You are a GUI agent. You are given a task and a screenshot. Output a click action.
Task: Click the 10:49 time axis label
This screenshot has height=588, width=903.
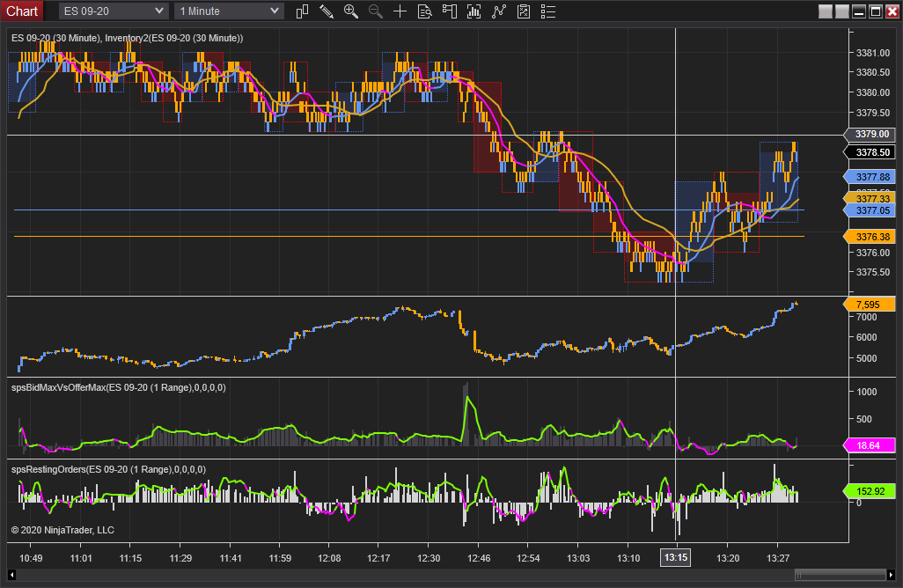coord(31,558)
